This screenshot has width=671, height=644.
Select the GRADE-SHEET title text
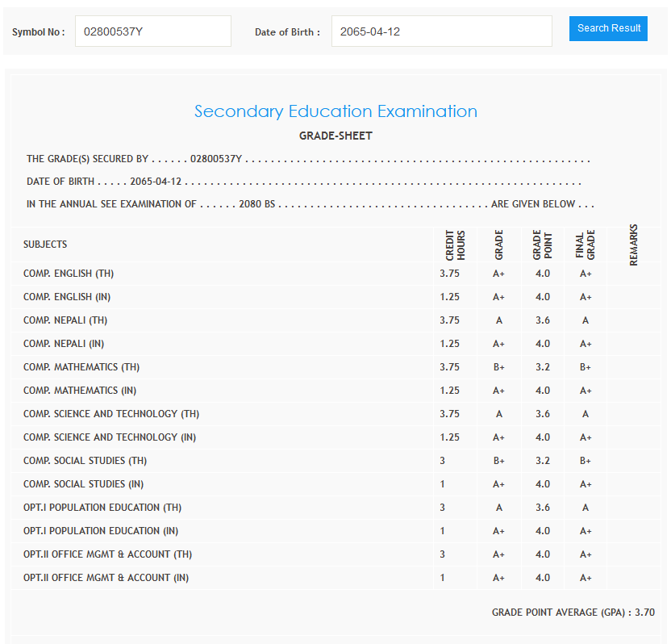[335, 136]
